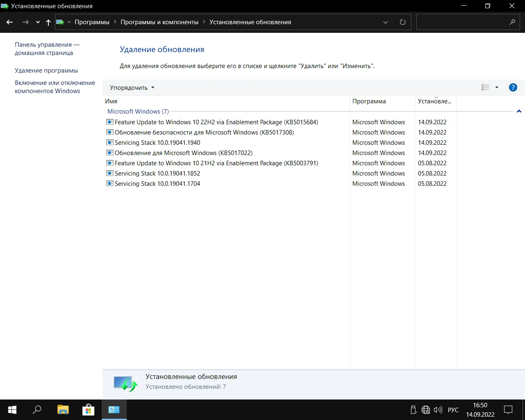Open the volume control in tray
Image resolution: width=525 pixels, height=420 pixels.
(438, 410)
